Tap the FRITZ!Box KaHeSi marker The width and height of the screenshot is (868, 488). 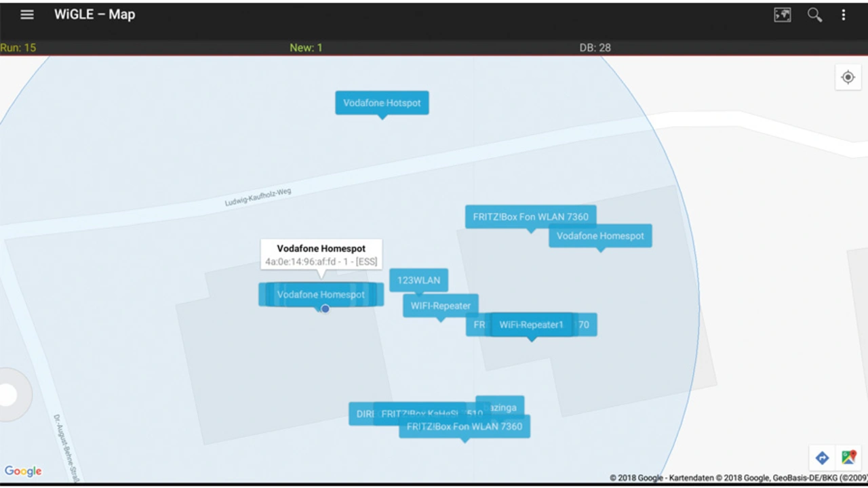(420, 413)
